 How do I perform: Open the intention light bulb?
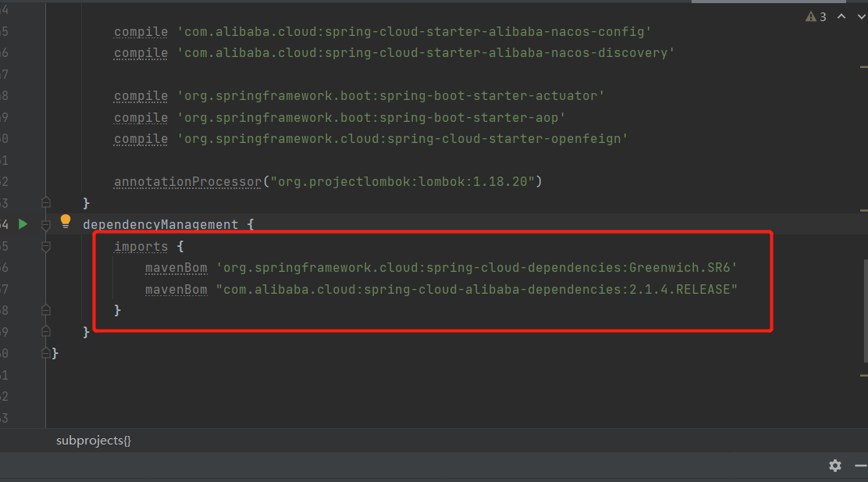coord(66,221)
